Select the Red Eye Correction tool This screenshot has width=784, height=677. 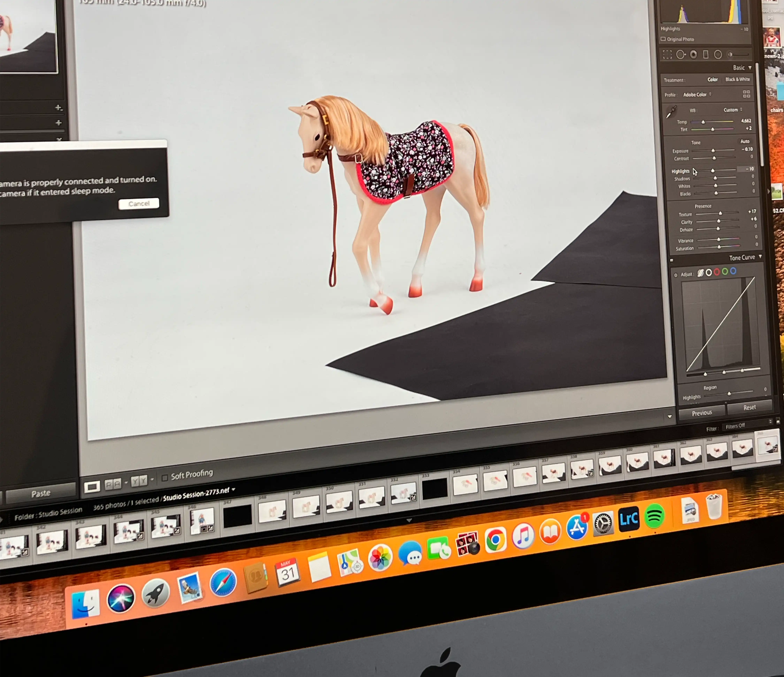[693, 55]
